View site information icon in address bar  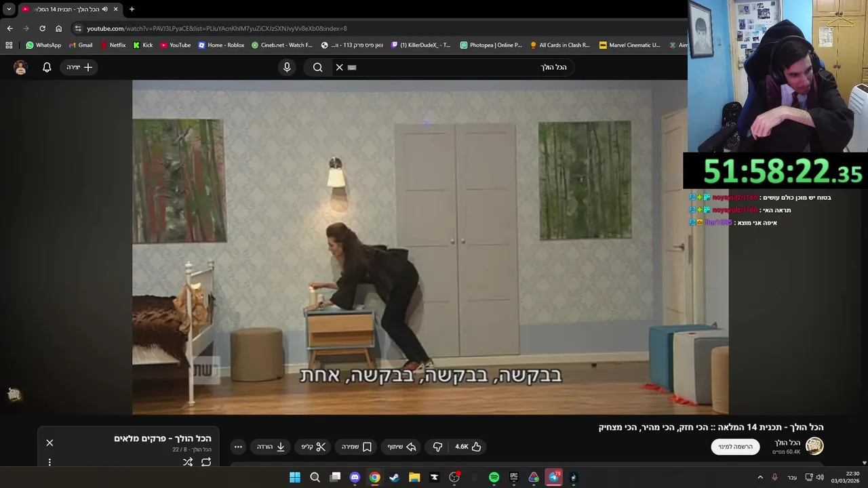[x=78, y=28]
